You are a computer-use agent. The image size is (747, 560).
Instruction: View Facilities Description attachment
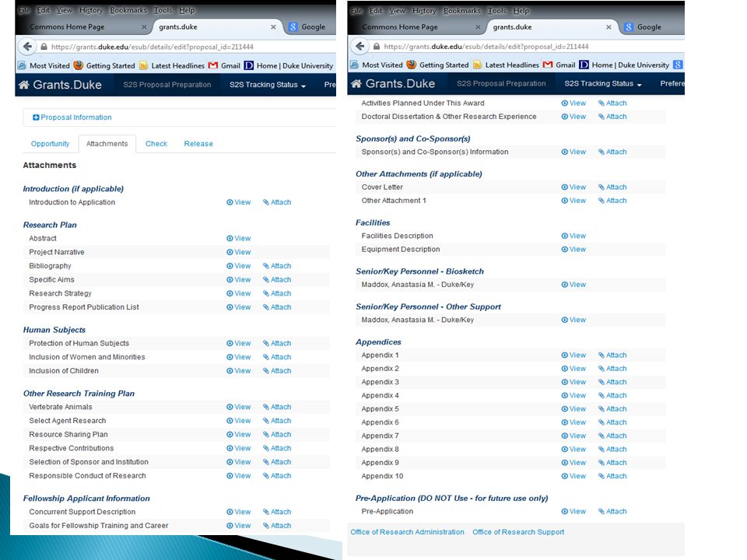click(573, 236)
